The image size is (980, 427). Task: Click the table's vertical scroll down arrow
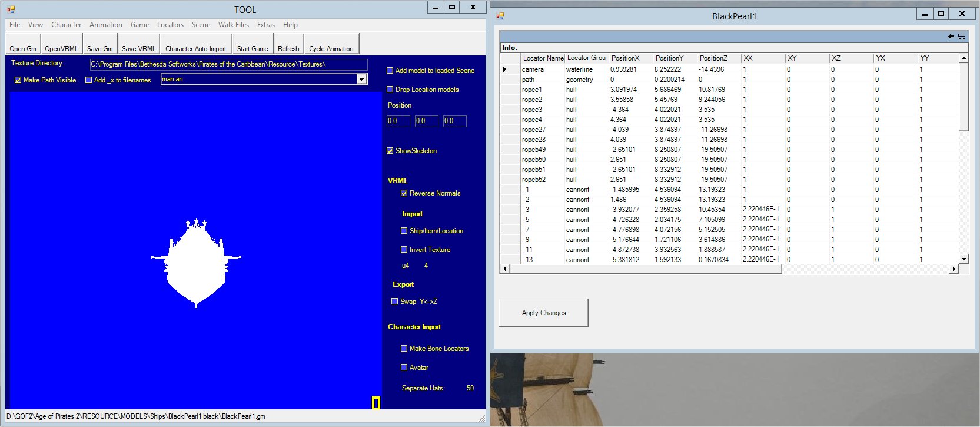point(964,259)
